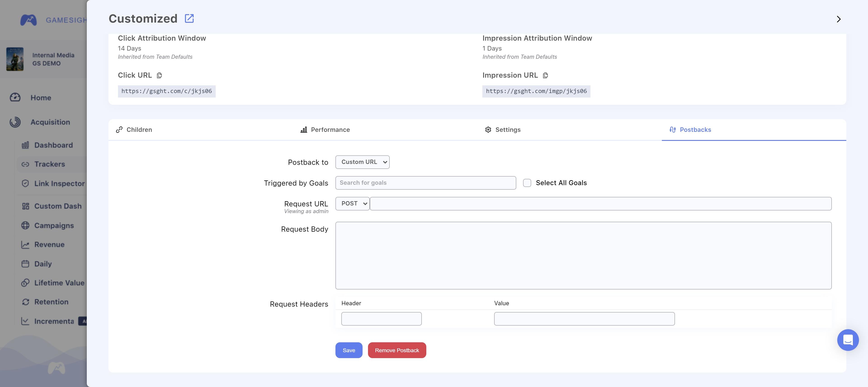The width and height of the screenshot is (868, 387).
Task: Click into the Request Body textarea
Action: pos(583,255)
